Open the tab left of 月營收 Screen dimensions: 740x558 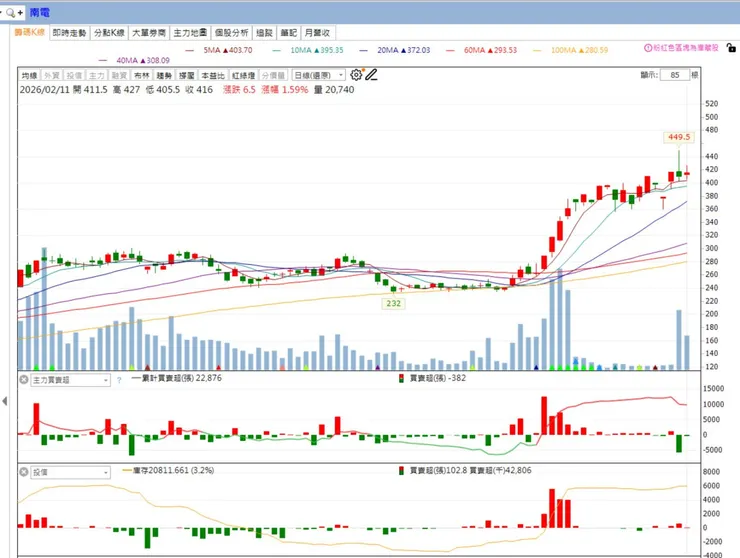(288, 33)
